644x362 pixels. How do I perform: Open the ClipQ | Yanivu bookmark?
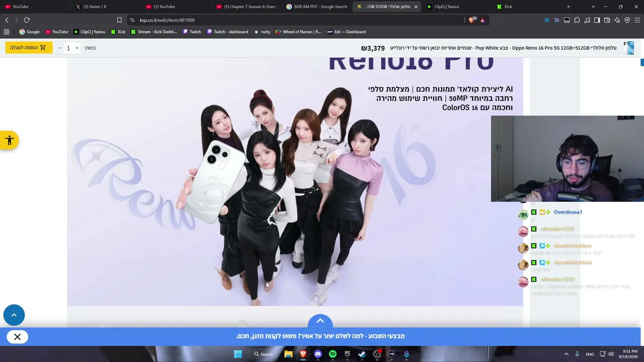point(90,32)
